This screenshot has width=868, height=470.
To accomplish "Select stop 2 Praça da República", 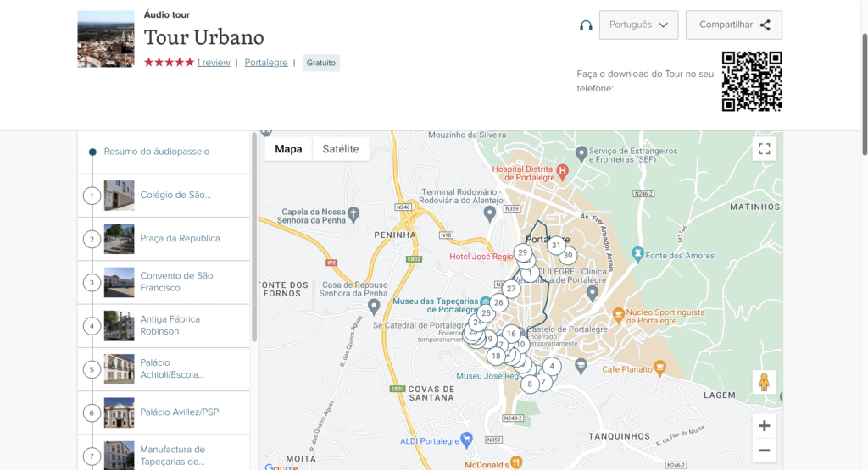I will [x=164, y=239].
